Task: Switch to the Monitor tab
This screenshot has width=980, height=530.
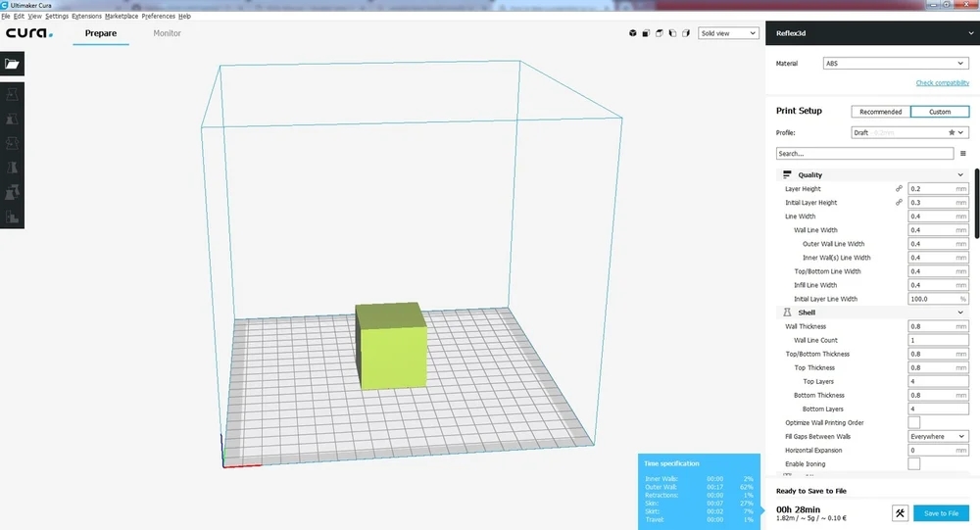Action: coord(168,33)
